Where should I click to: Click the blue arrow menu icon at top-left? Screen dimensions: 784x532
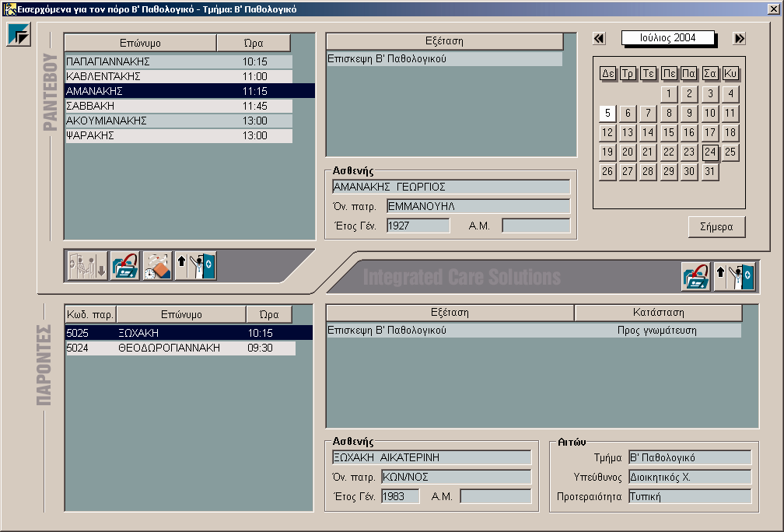coord(19,34)
